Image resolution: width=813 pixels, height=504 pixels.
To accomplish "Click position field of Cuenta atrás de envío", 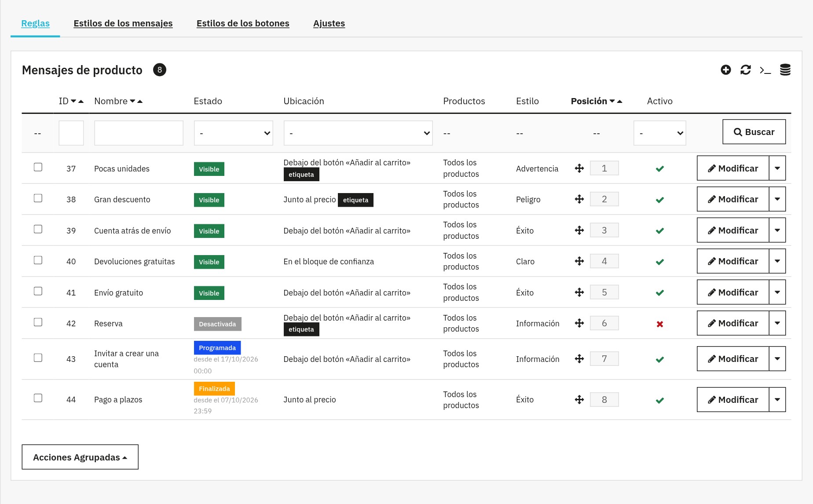I will click(x=604, y=230).
